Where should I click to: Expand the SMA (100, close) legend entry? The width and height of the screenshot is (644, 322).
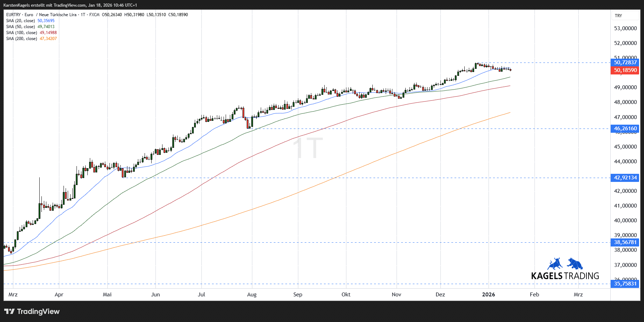[x=22, y=33]
